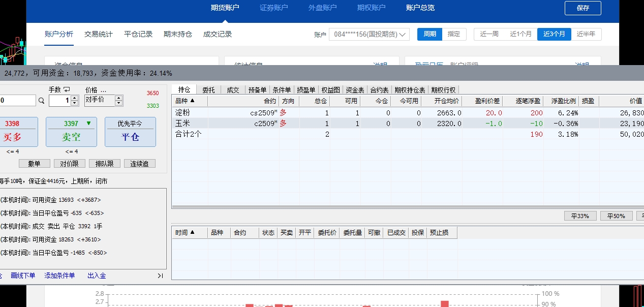This screenshot has width=644, height=307.
Task: Switch to the 条件单 tab
Action: 282,90
